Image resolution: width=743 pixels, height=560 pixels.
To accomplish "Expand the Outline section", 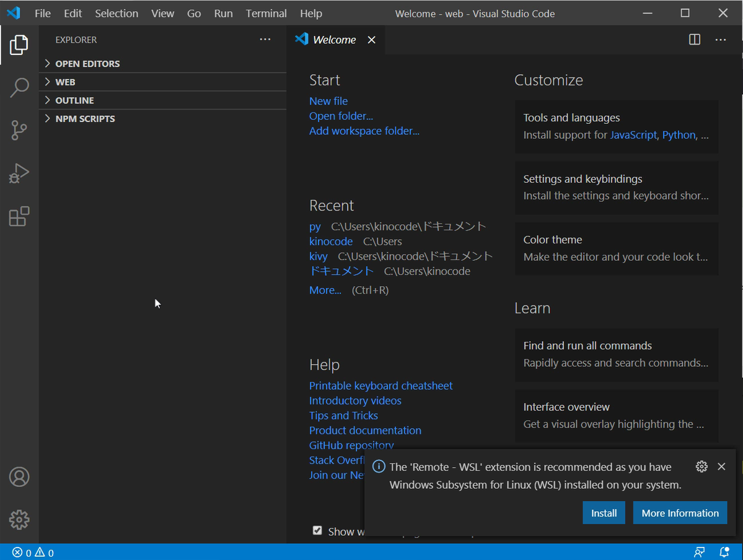I will (163, 100).
